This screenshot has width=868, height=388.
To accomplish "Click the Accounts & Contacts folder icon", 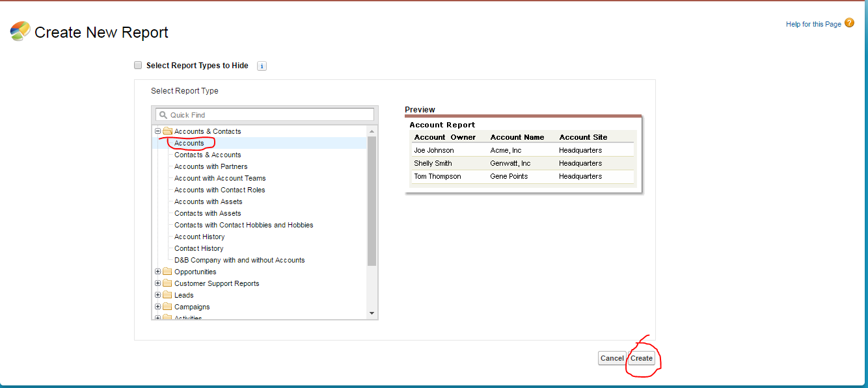I will [x=167, y=131].
